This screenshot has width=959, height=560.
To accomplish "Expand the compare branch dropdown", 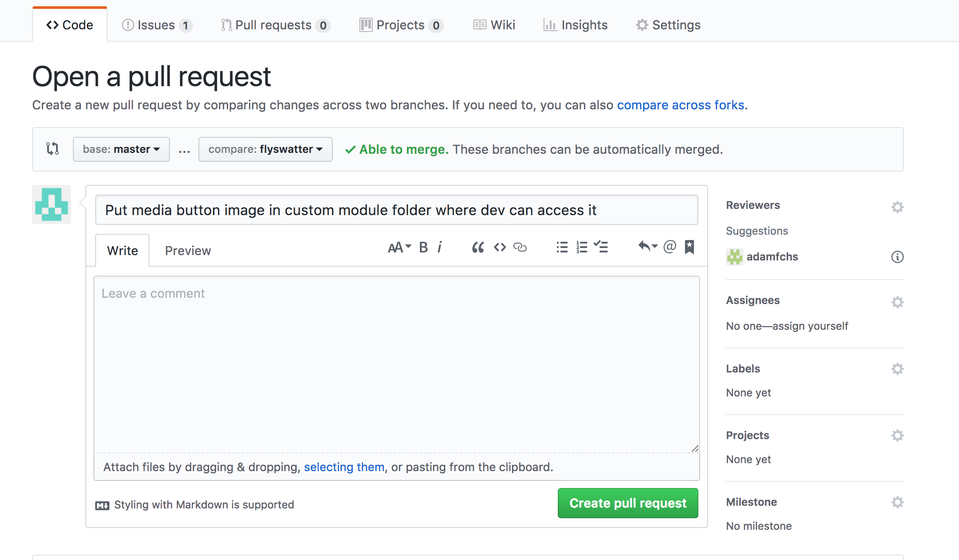I will (x=265, y=148).
